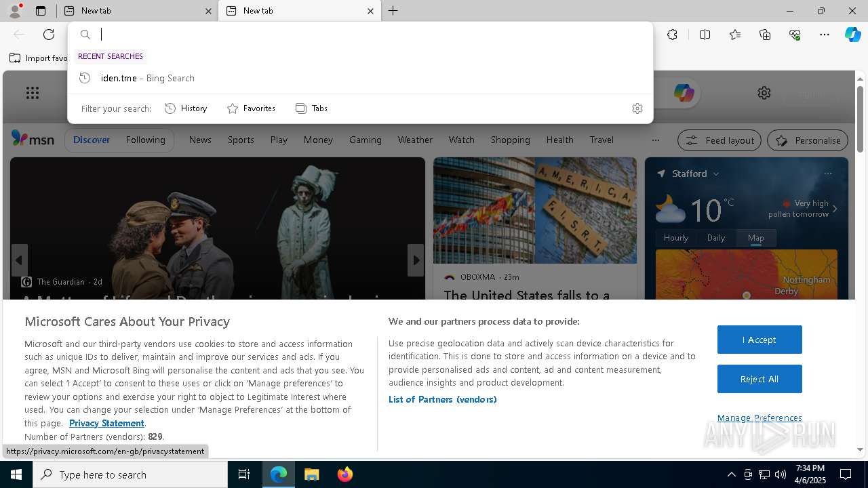The width and height of the screenshot is (868, 488).
Task: Open the weather map thumbnail
Action: coord(747,274)
